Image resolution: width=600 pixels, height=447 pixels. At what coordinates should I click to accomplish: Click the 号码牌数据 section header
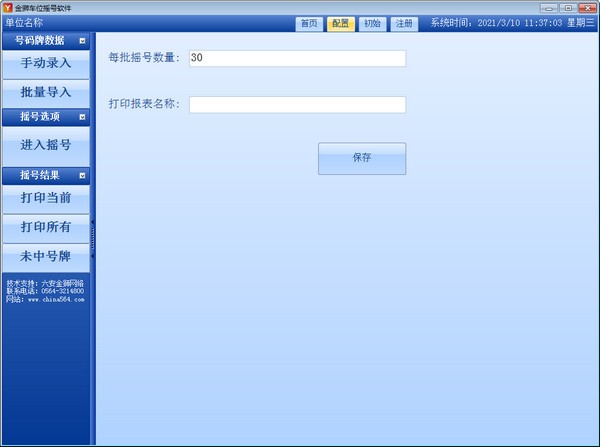click(x=46, y=41)
